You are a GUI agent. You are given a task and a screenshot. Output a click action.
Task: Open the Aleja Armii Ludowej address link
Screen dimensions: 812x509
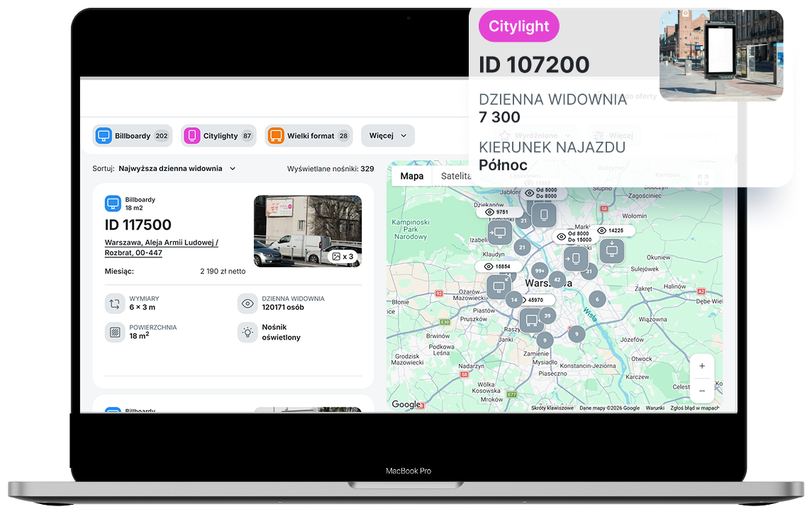pos(162,247)
